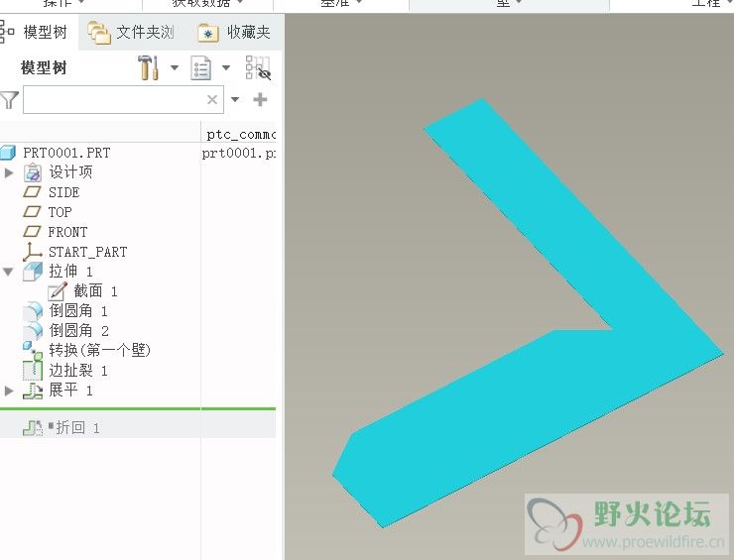
Task: Click the 拉伸 1 extrude icon
Action: point(33,272)
